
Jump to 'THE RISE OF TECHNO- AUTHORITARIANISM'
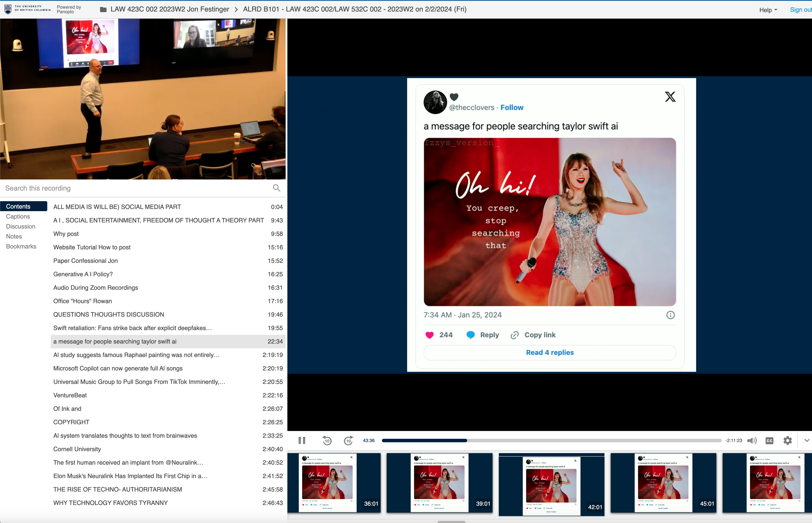pos(168,489)
